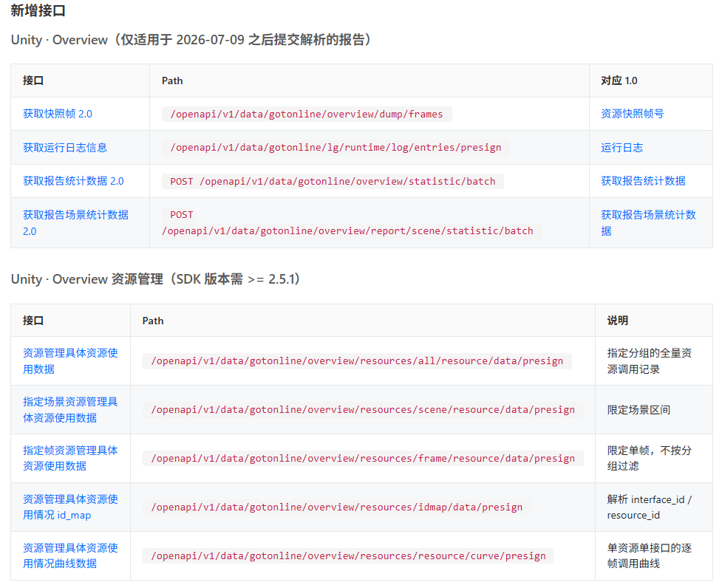722x588 pixels.
Task: Click the Path header in first table
Action: tap(172, 81)
